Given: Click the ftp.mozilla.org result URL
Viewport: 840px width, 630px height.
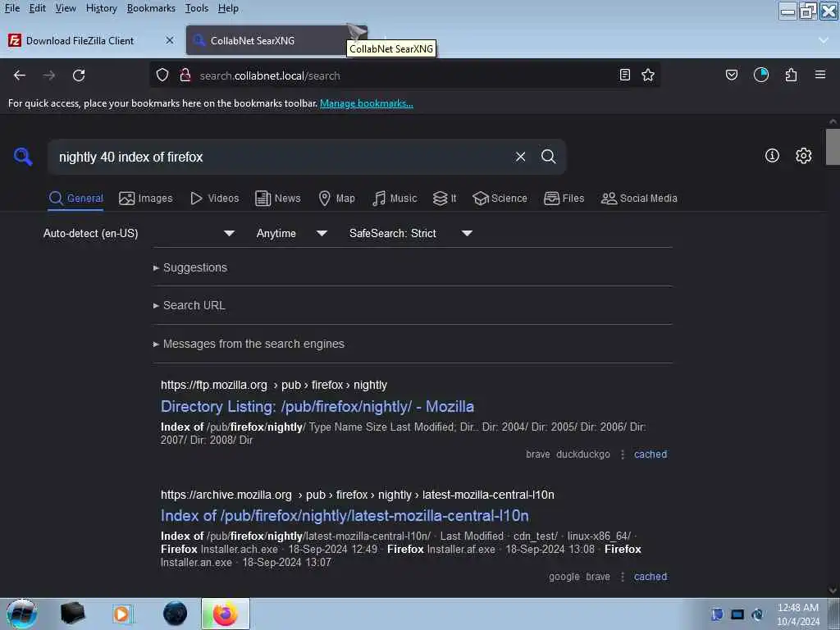Looking at the screenshot, I should pyautogui.click(x=274, y=386).
